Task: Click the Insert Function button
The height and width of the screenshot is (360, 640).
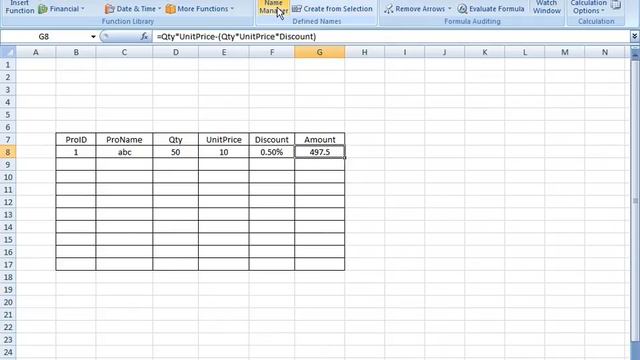Action: (x=19, y=7)
